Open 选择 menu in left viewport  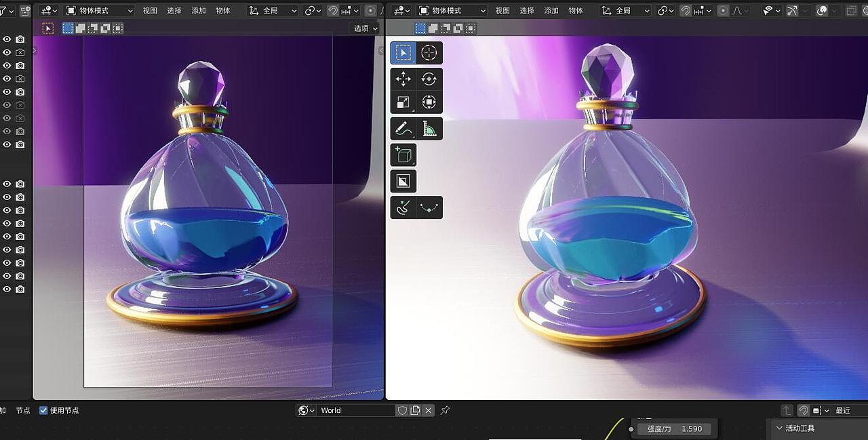point(174,11)
